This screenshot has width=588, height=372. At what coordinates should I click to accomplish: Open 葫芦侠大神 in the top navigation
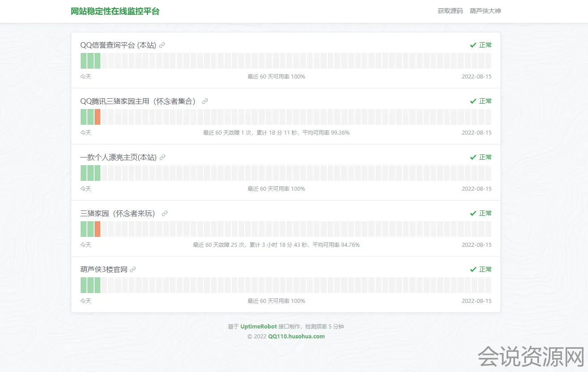pyautogui.click(x=485, y=11)
